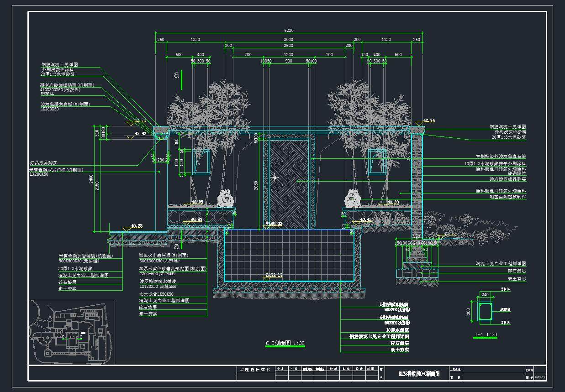This screenshot has width=565, height=392.
Task: Select the L-1 beam section rectangle
Action: 484,312
